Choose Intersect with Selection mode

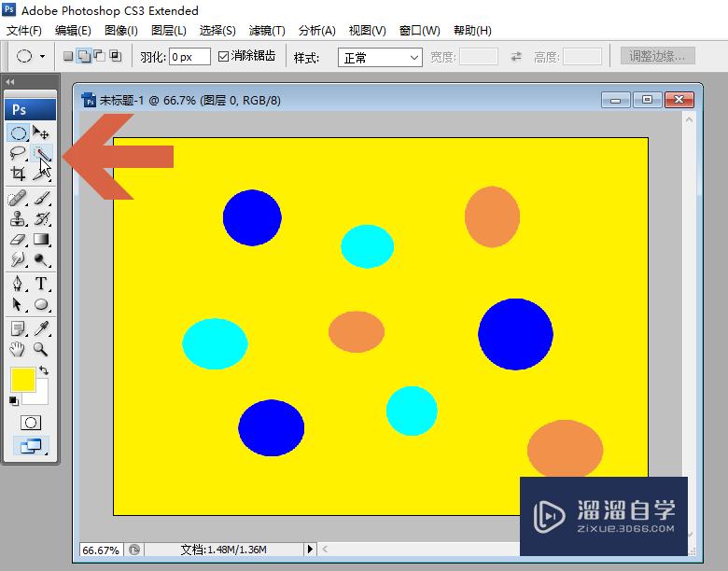(115, 56)
